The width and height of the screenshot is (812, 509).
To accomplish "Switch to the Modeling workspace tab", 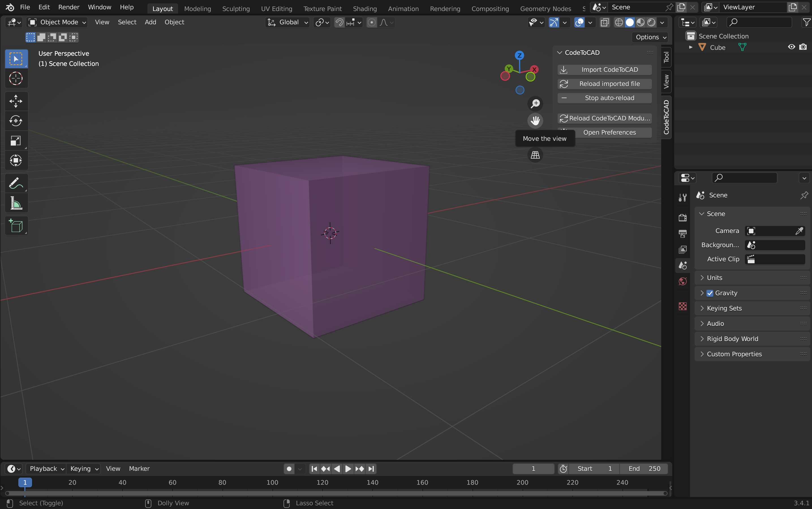I will point(197,9).
